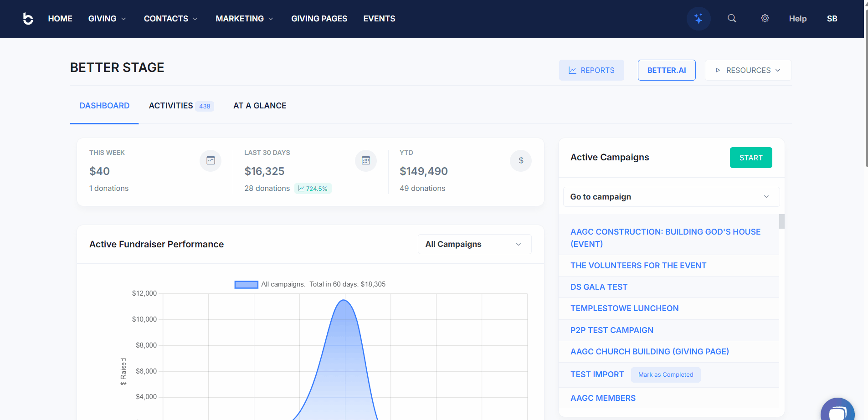Image resolution: width=868 pixels, height=420 pixels.
Task: Open the AAGC Members campaign
Action: (x=603, y=398)
